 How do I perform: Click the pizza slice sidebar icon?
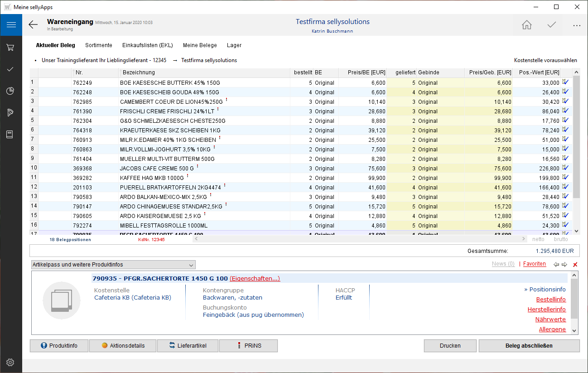tap(11, 113)
